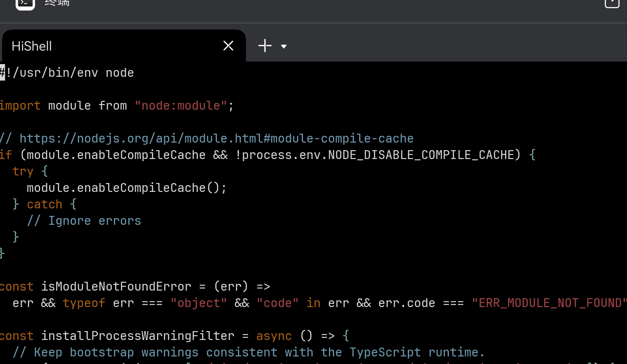
Task: Close the HiShell tab
Action: [228, 46]
